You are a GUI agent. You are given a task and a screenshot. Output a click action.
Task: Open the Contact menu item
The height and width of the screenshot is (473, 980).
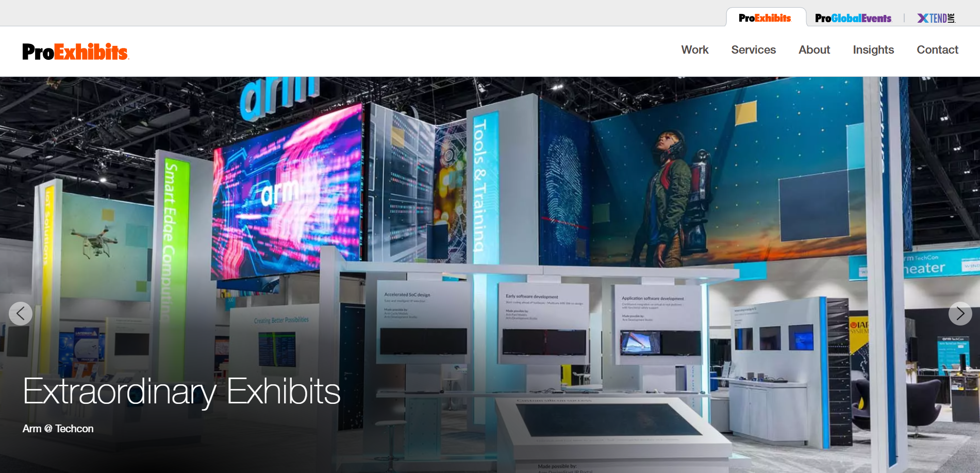coord(937,50)
